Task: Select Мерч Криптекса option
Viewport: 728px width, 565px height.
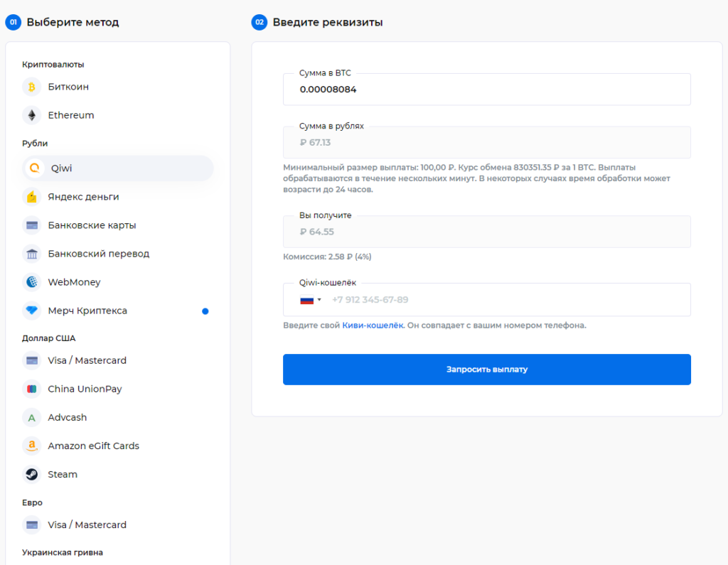Action: 87,311
